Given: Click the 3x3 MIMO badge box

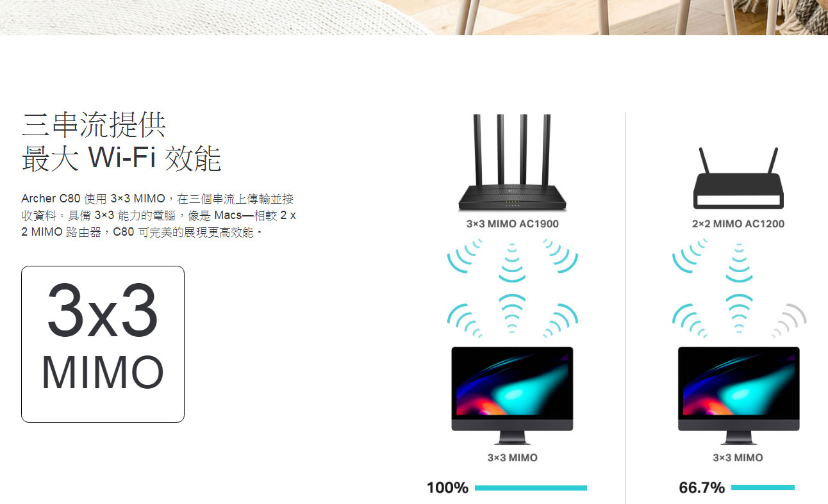Looking at the screenshot, I should click(103, 344).
